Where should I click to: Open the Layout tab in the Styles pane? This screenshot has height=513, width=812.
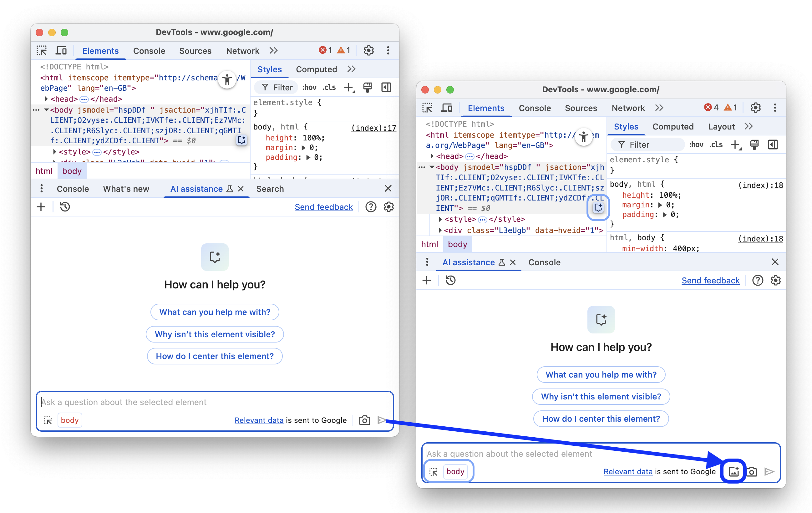tap(721, 126)
